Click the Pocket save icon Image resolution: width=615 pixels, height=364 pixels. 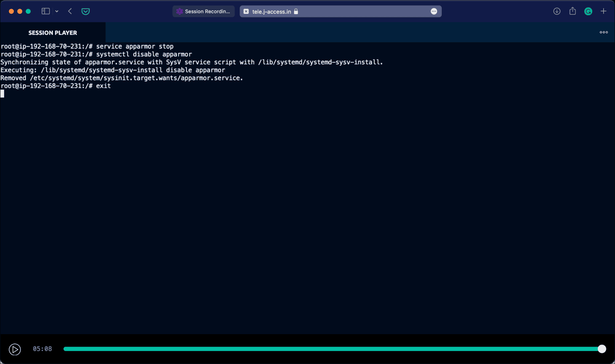click(86, 11)
